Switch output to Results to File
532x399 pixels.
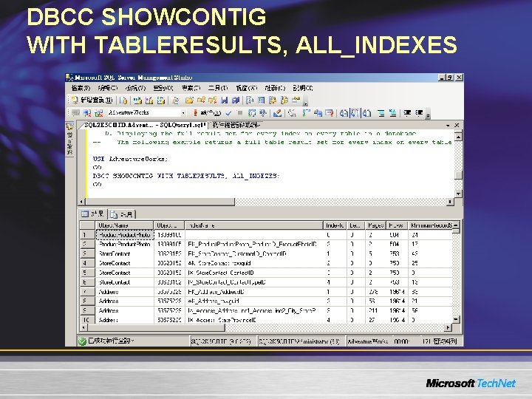pos(366,112)
